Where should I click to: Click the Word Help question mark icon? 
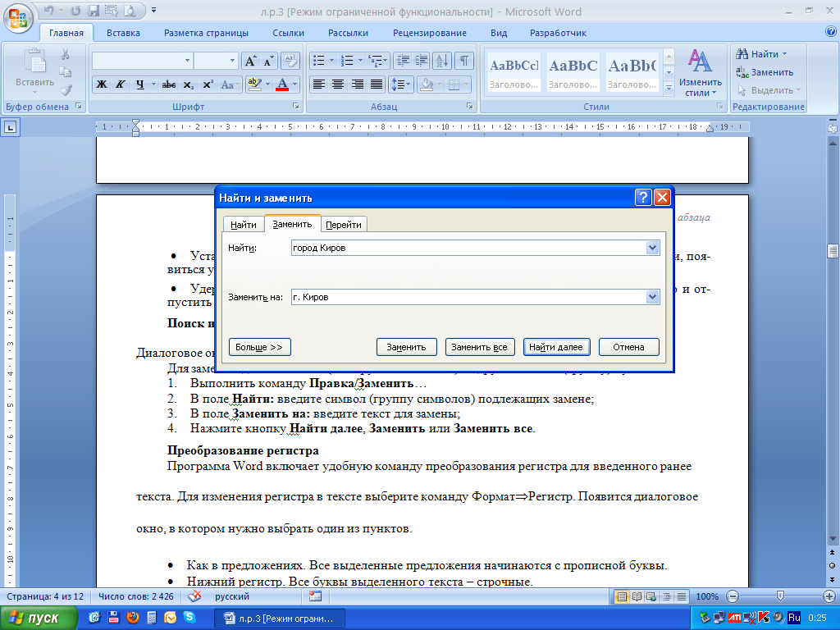829,33
